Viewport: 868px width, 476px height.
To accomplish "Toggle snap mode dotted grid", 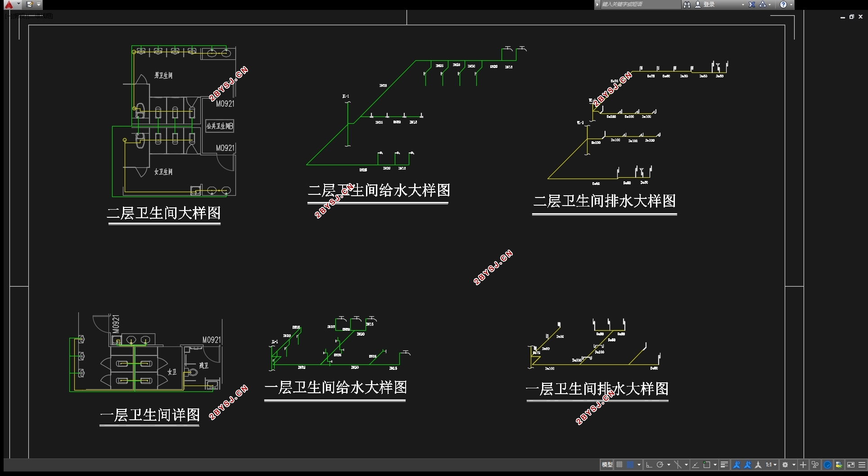I will [x=630, y=465].
